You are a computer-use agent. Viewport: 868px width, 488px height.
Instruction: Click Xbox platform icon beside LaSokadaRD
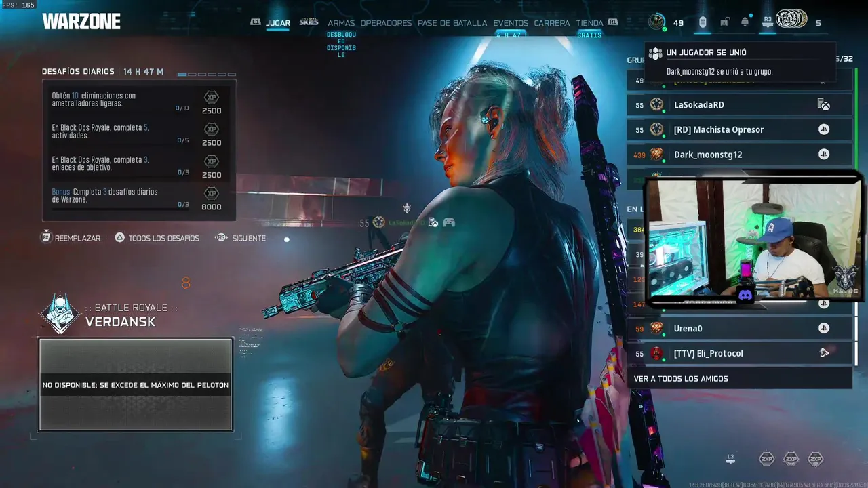click(824, 104)
